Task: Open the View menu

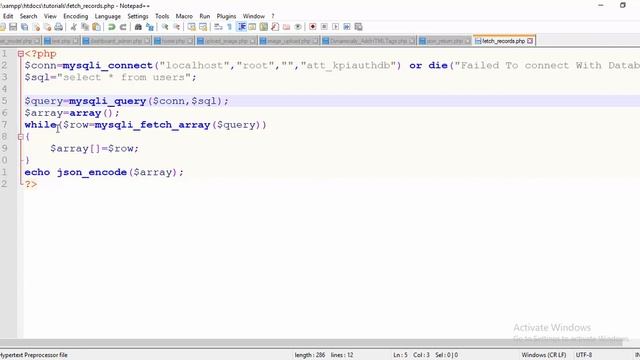Action: (x=50, y=16)
